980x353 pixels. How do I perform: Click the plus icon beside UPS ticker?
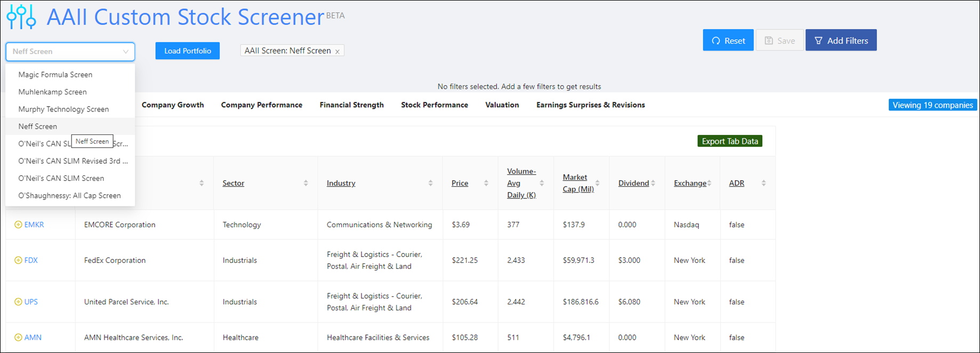(x=18, y=302)
